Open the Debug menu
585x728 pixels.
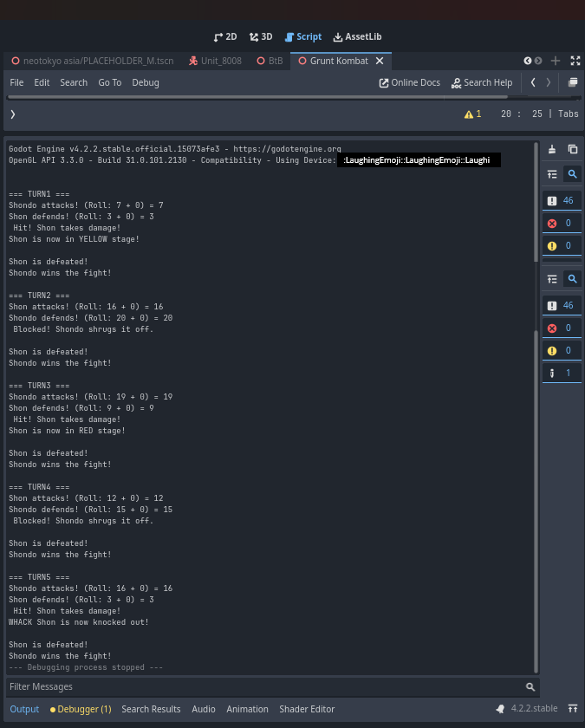(x=146, y=82)
